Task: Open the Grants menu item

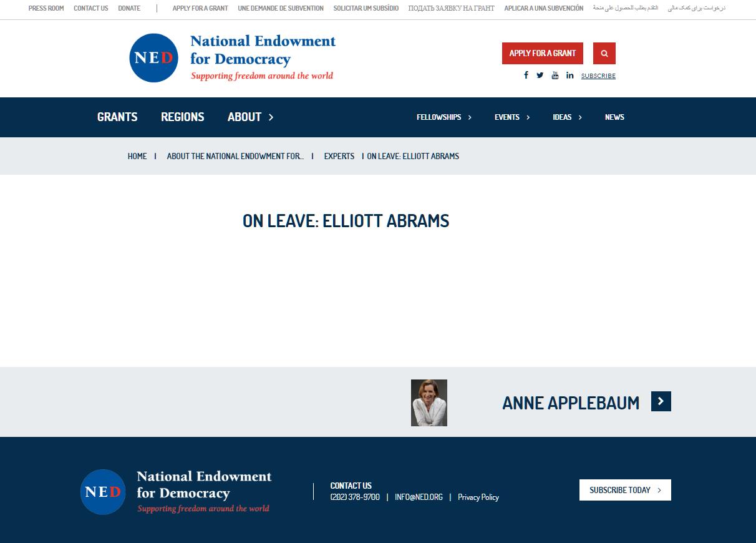Action: point(117,117)
